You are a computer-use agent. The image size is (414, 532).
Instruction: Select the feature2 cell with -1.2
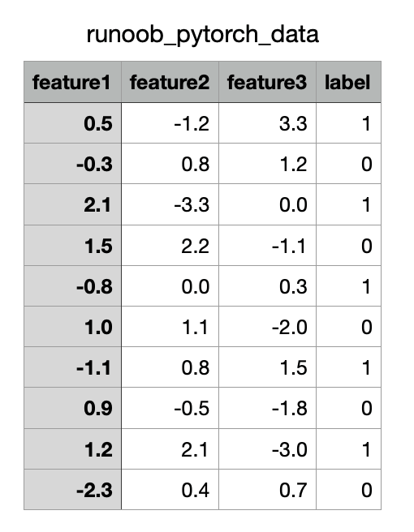[170, 123]
